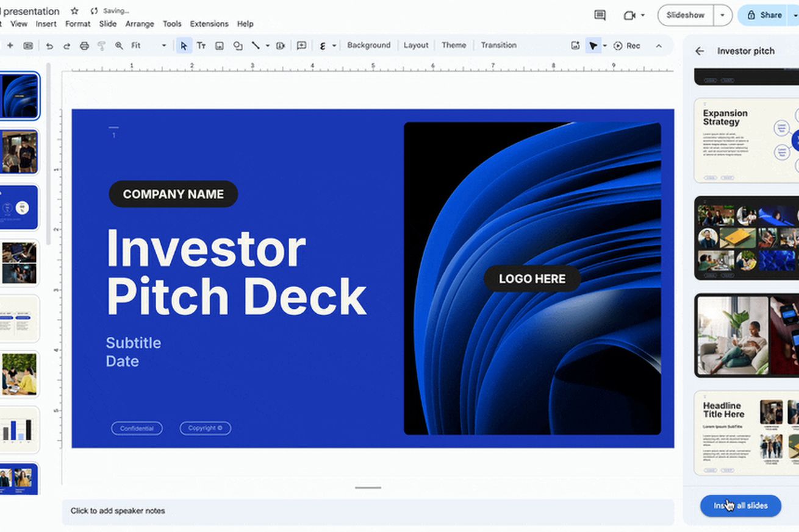Open comment history using the speech bubble icon
The height and width of the screenshot is (532, 799).
(600, 15)
